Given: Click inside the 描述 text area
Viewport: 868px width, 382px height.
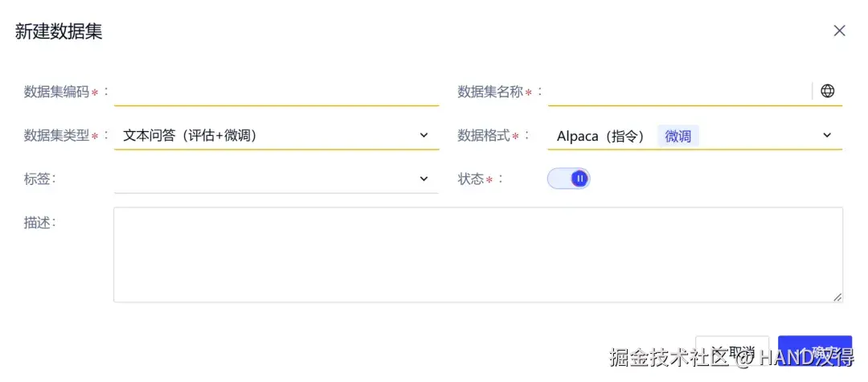Looking at the screenshot, I should [x=478, y=255].
